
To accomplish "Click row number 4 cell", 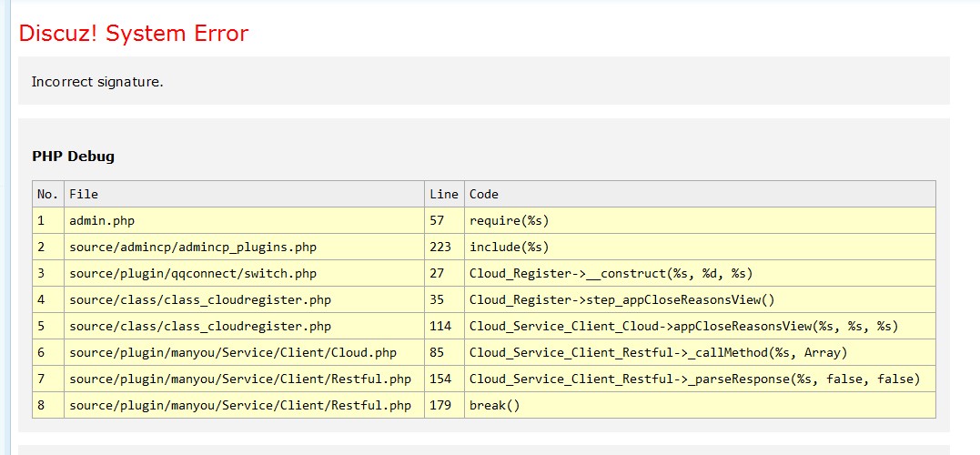I will tap(48, 300).
